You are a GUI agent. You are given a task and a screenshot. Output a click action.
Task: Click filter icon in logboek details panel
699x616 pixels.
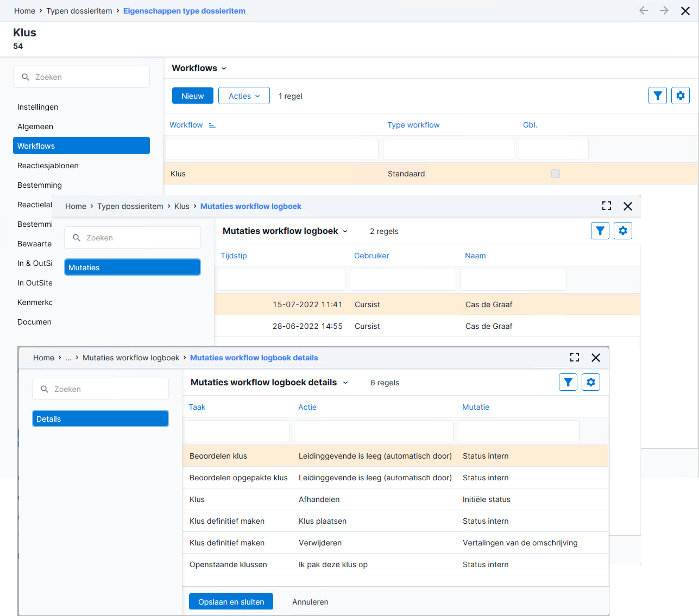pos(568,382)
